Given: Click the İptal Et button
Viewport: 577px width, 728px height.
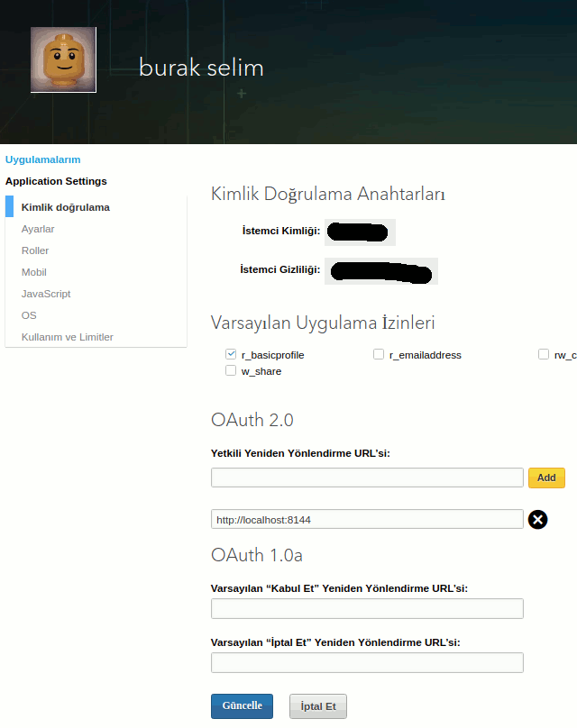Looking at the screenshot, I should point(317,706).
